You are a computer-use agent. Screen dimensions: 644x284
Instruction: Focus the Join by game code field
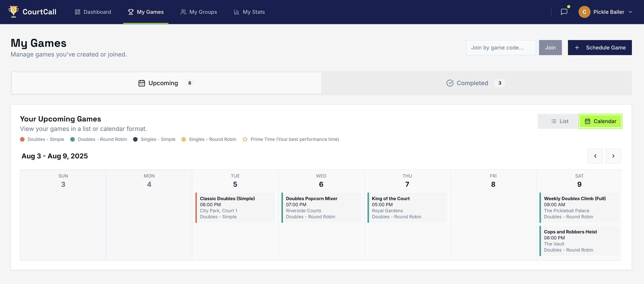point(500,47)
